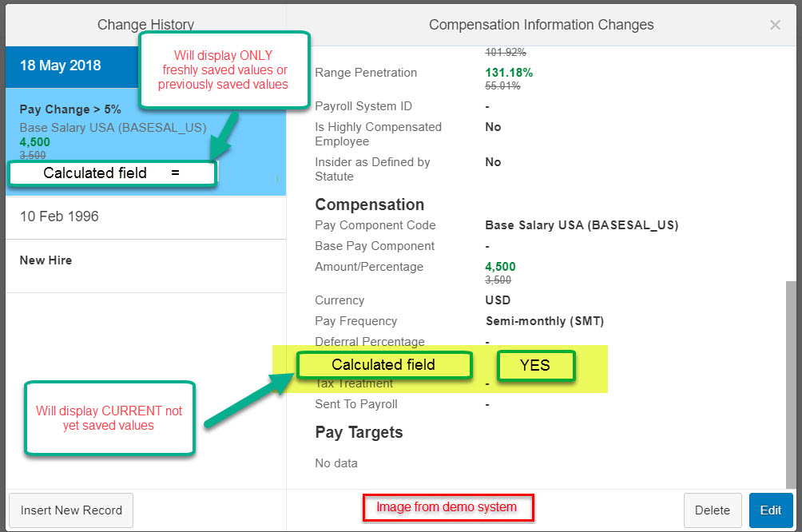Click green 4,500 in Change History panel
The image size is (802, 532).
35,141
